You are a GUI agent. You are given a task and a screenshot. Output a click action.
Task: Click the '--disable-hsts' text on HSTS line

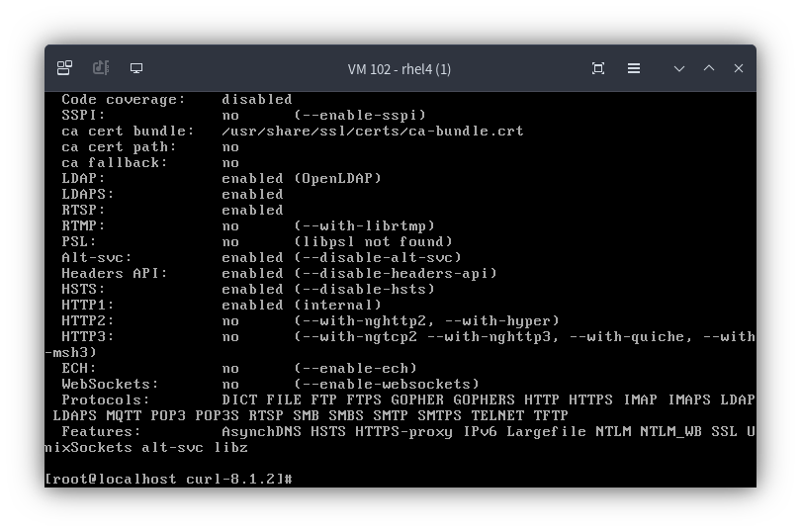[364, 290]
